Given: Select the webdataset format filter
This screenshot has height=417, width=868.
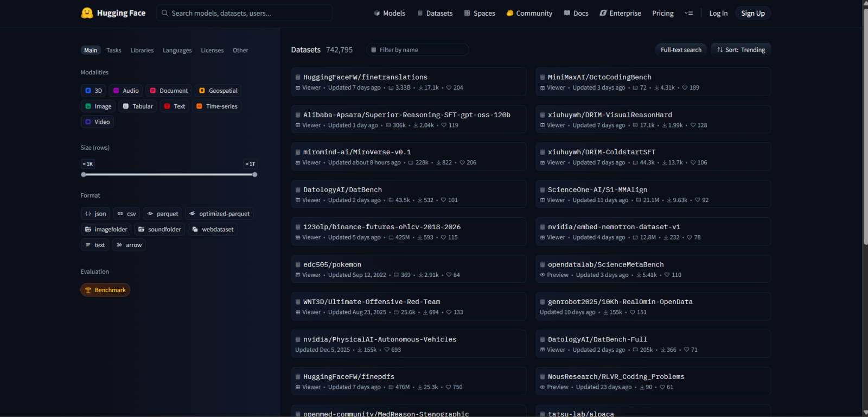Looking at the screenshot, I should click(213, 230).
